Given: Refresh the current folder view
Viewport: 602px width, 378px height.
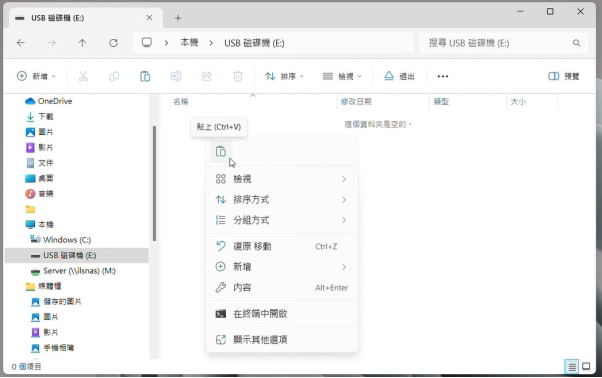Looking at the screenshot, I should point(113,43).
